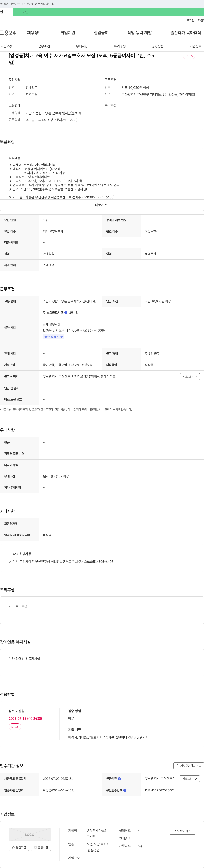This screenshot has width=204, height=868.
Task: Click the 시급 10,030원 이상 in top summary
Action: 135,88
